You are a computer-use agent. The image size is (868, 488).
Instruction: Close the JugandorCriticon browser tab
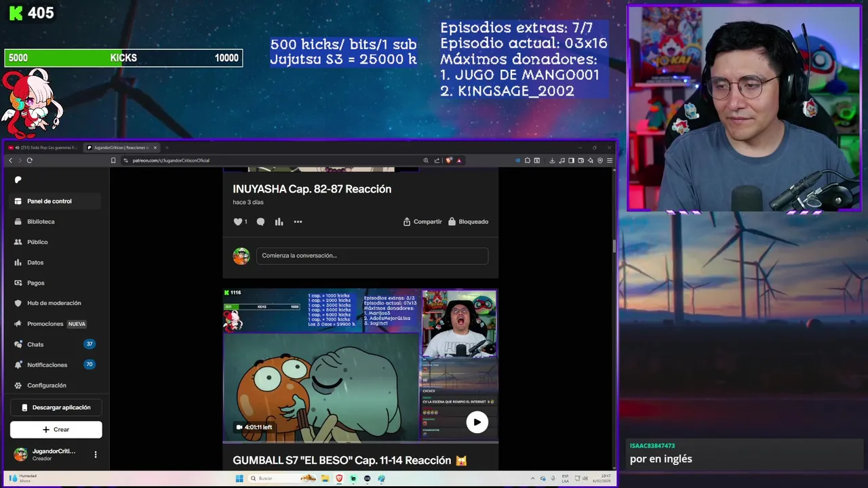(155, 148)
